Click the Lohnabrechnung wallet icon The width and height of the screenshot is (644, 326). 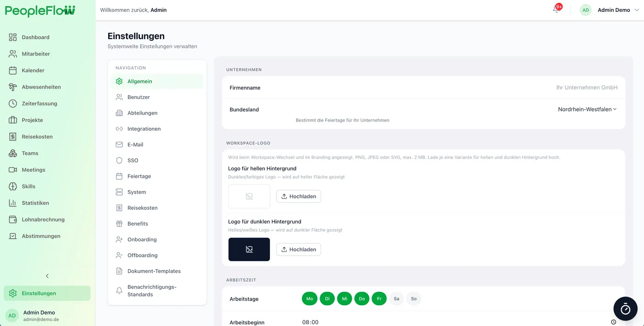point(13,220)
